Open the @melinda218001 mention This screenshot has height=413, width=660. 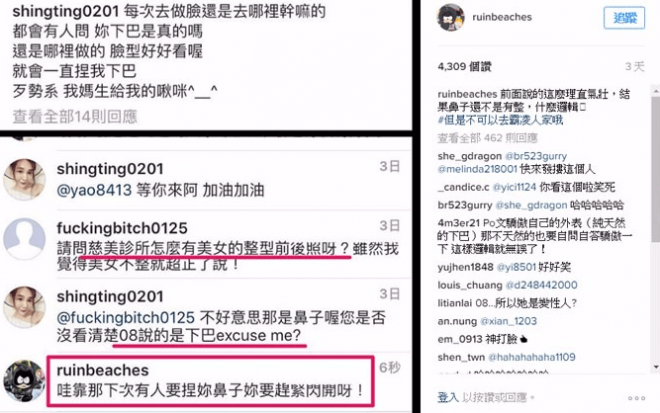[477, 169]
